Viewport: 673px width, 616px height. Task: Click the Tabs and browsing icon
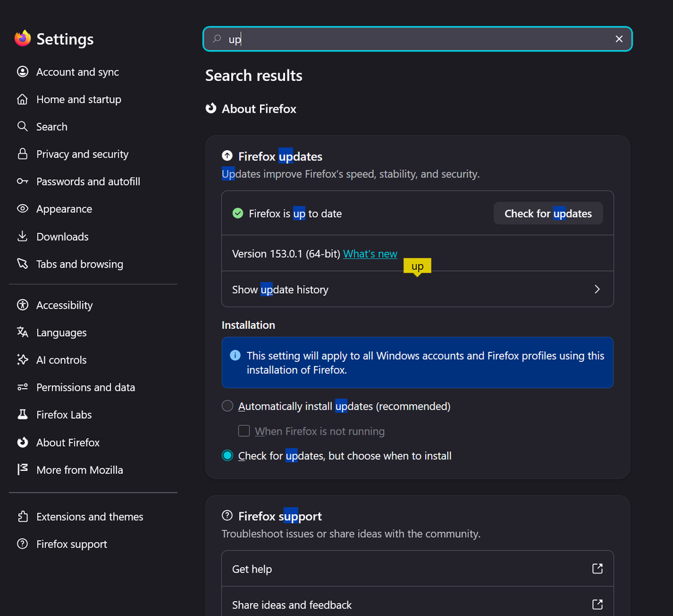[22, 264]
